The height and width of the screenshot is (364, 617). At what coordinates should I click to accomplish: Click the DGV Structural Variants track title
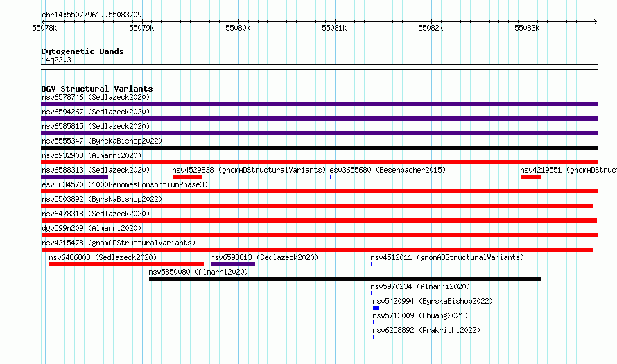point(97,89)
